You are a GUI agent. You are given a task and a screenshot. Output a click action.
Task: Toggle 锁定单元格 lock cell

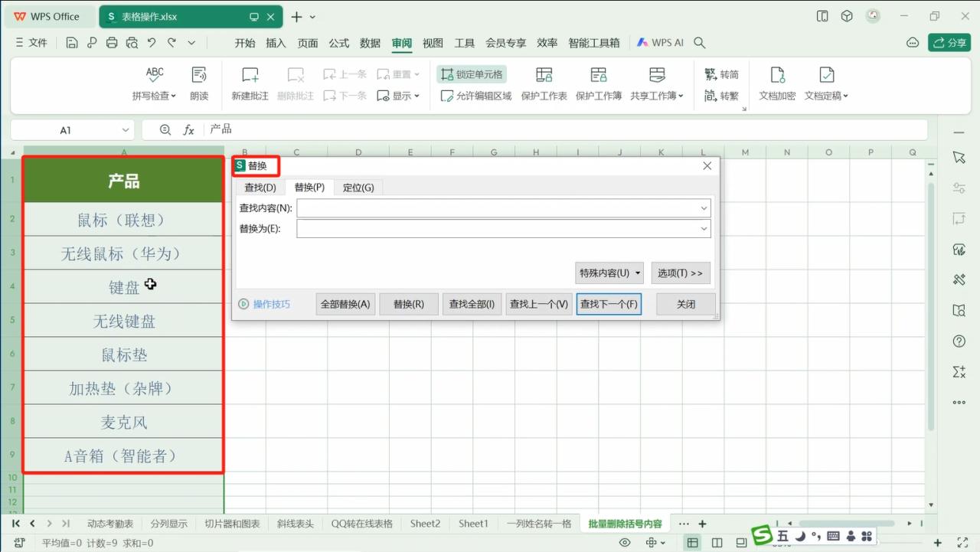point(472,74)
